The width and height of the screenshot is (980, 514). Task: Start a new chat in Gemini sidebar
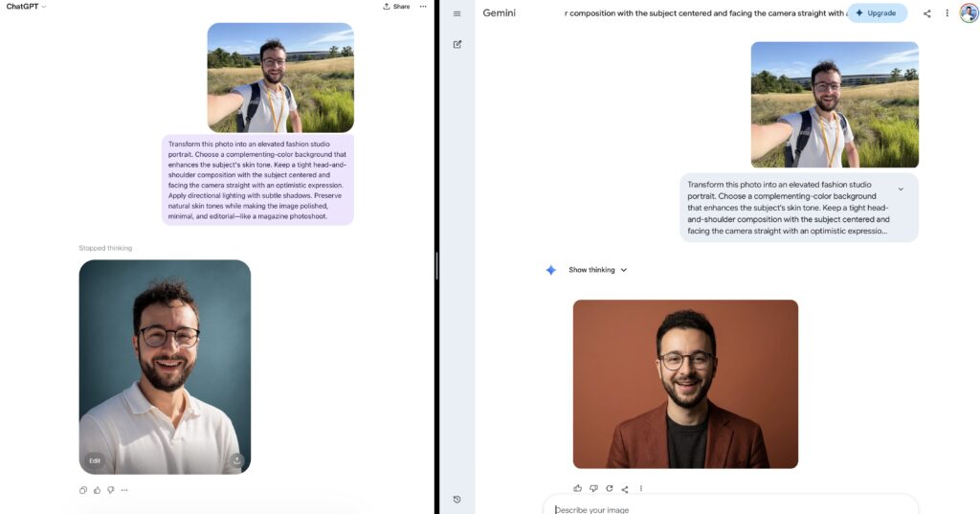coord(457,44)
